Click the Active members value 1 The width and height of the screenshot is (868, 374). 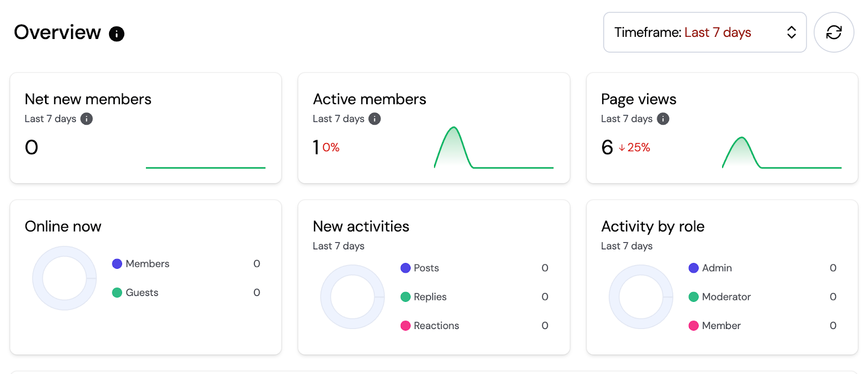(316, 147)
